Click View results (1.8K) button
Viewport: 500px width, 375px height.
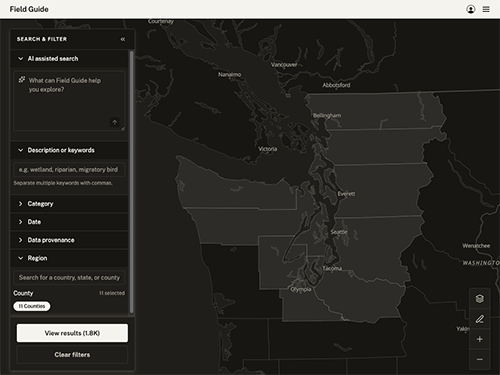pyautogui.click(x=72, y=333)
